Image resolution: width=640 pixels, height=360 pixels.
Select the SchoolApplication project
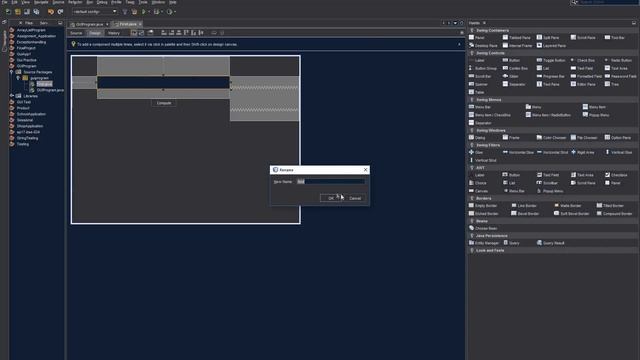click(x=31, y=114)
